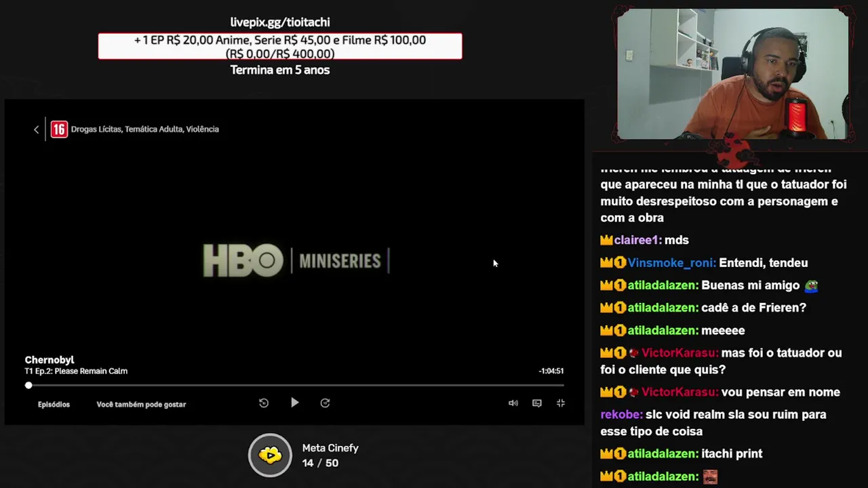Screen dimensions: 868x488
Task: Click the HBO Miniseries logo in video
Action: 296,261
